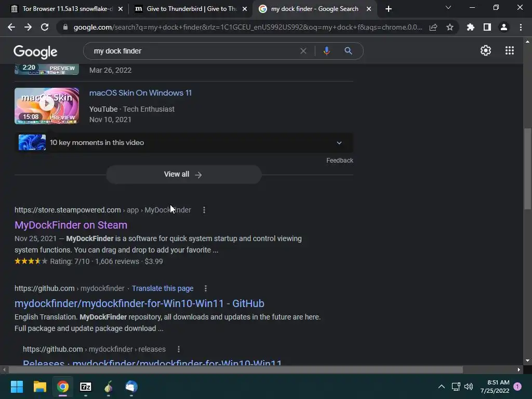Open Thunderbird from taskbar
The width and height of the screenshot is (532, 399).
click(x=131, y=387)
